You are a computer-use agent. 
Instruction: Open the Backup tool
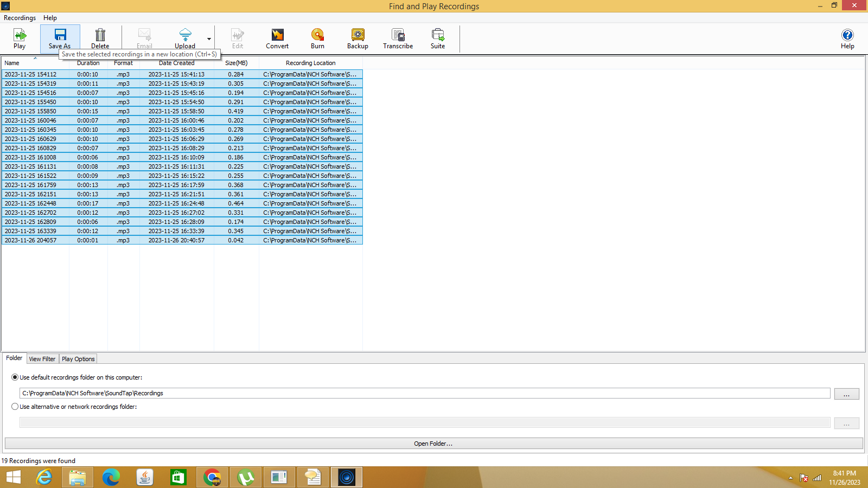[357, 38]
